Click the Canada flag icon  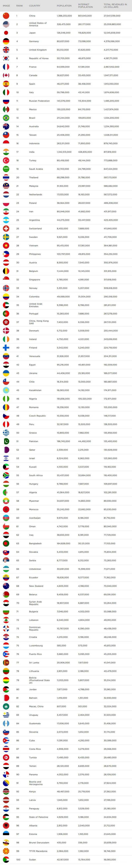click(6, 75)
